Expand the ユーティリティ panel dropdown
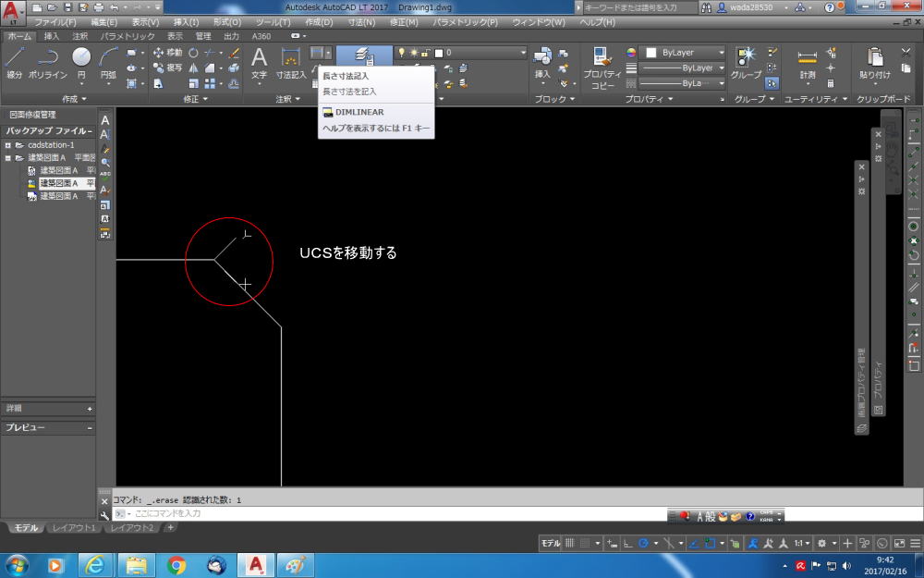924x578 pixels. 816,99
